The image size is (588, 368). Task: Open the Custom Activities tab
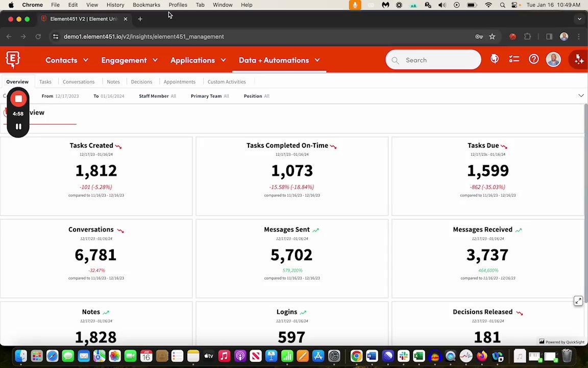(227, 81)
